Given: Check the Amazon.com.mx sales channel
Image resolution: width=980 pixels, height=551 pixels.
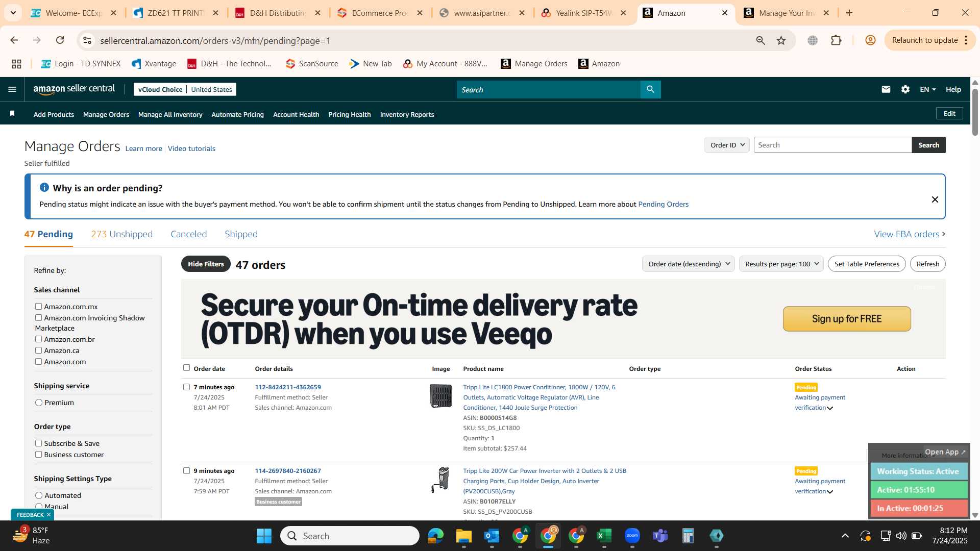Looking at the screenshot, I should click(x=38, y=306).
